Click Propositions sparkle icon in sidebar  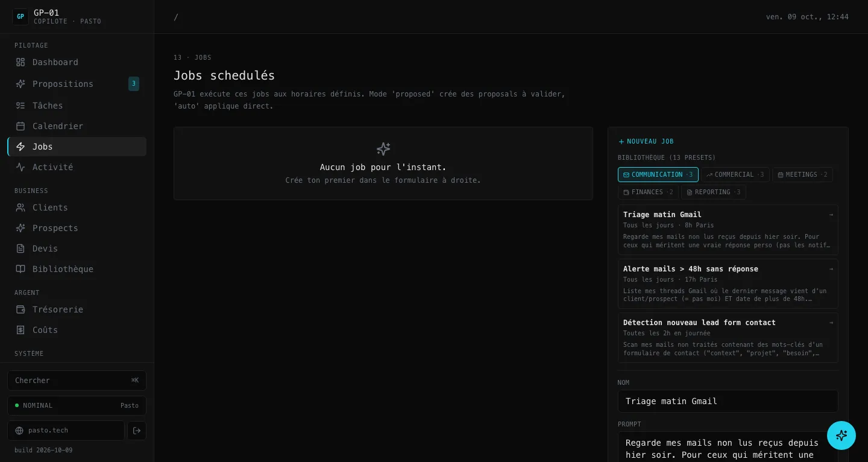tap(20, 84)
